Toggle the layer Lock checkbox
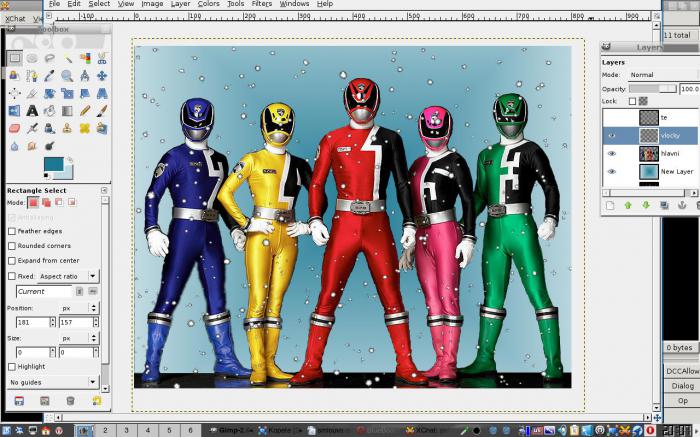The width and height of the screenshot is (700, 437). pos(632,101)
